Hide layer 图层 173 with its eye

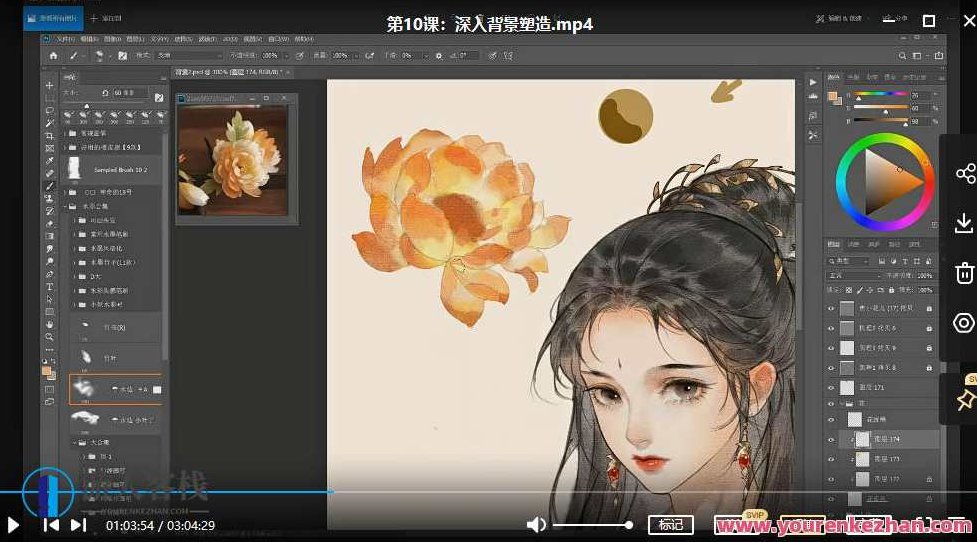point(831,459)
